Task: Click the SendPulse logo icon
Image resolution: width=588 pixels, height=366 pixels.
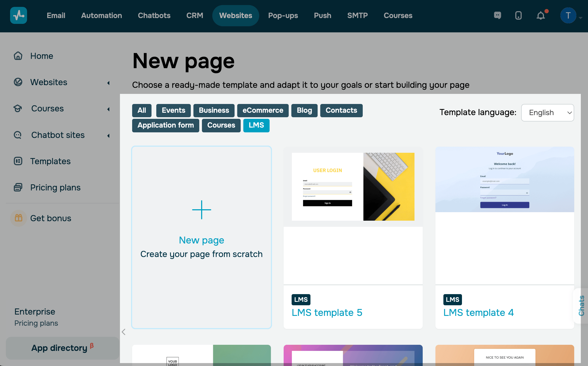Action: (x=19, y=15)
